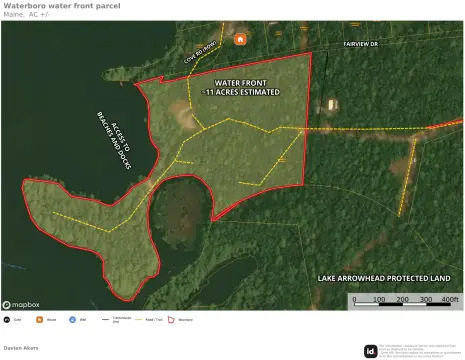Click the 'Boundary' legend label
This screenshot has width=465, height=360.
[x=185, y=320]
